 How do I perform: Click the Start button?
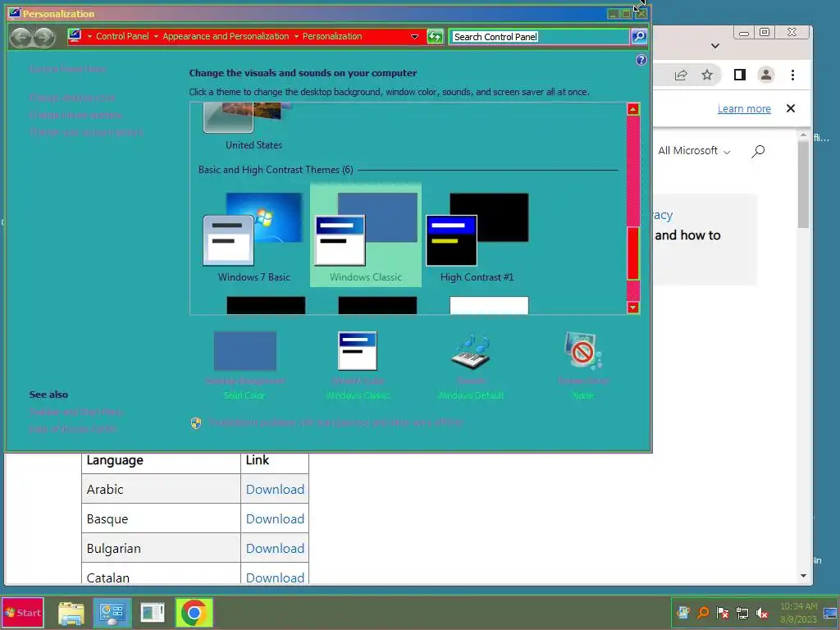click(22, 613)
